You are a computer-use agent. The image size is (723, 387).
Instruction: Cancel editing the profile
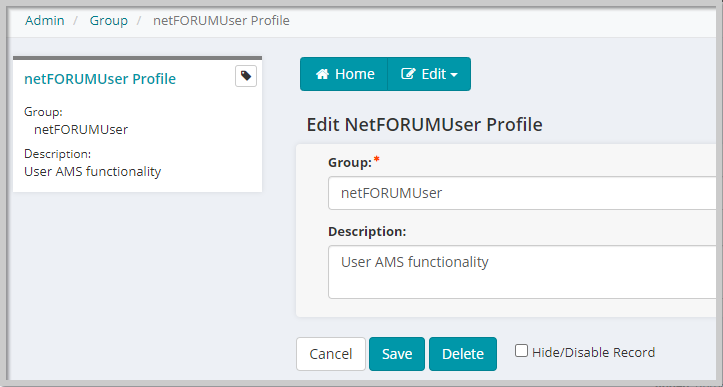[331, 354]
